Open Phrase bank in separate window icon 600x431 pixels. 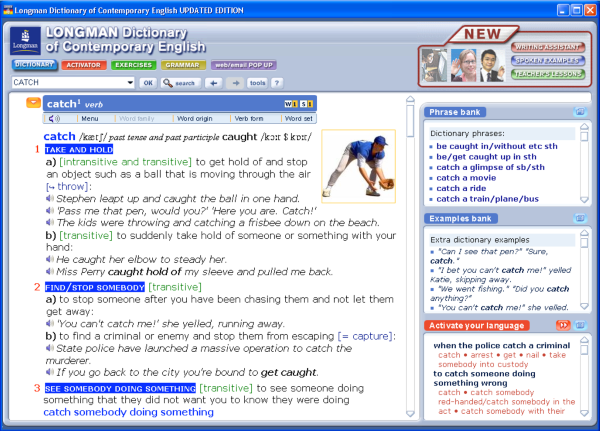click(x=580, y=112)
